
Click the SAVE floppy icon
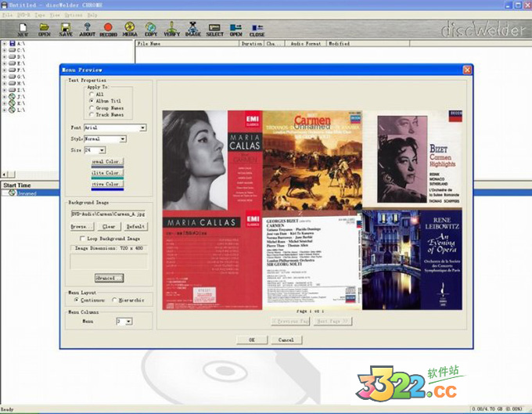tap(66, 31)
